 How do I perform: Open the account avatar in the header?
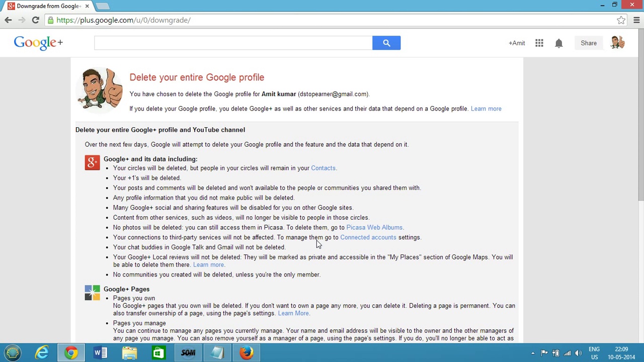point(617,43)
